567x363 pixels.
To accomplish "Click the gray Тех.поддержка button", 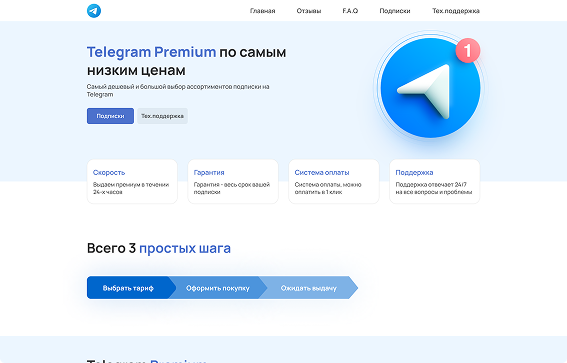I will tap(162, 116).
